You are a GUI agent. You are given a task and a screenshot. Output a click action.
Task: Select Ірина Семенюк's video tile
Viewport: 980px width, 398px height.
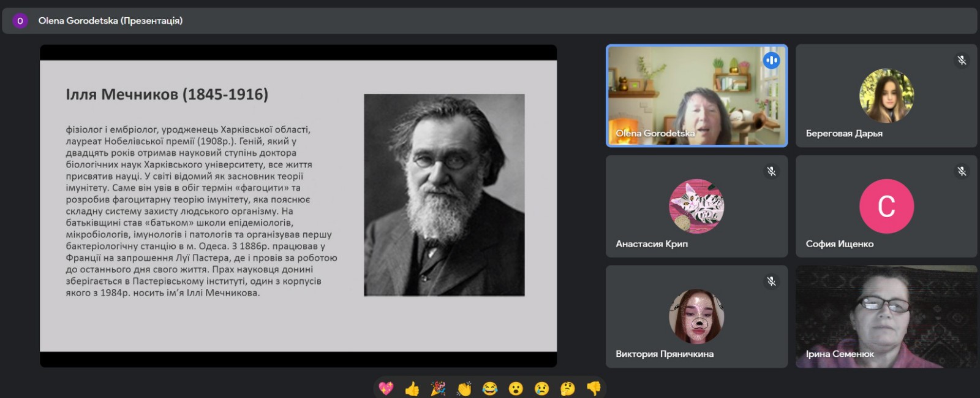point(886,316)
